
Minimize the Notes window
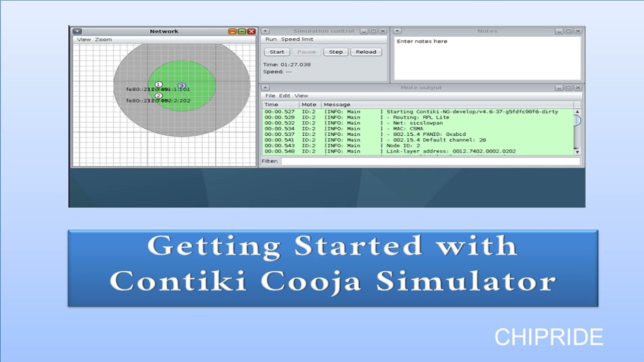coord(559,31)
